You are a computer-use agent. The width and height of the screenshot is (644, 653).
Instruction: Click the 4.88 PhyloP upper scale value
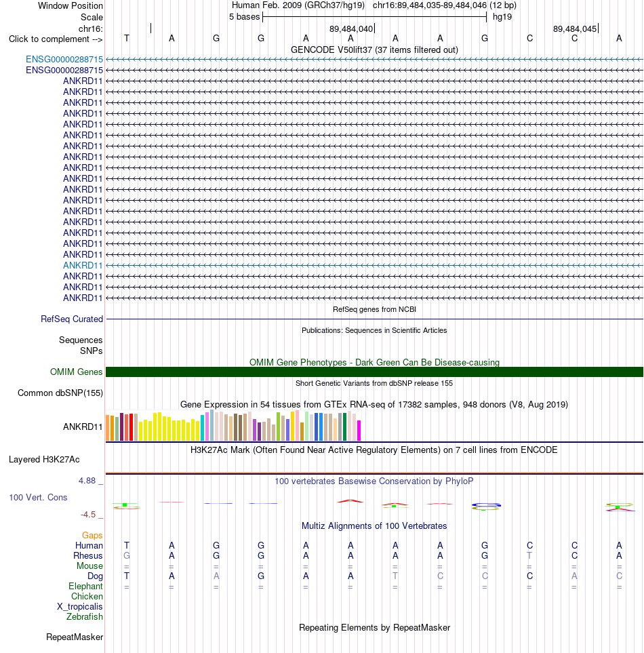coord(87,481)
